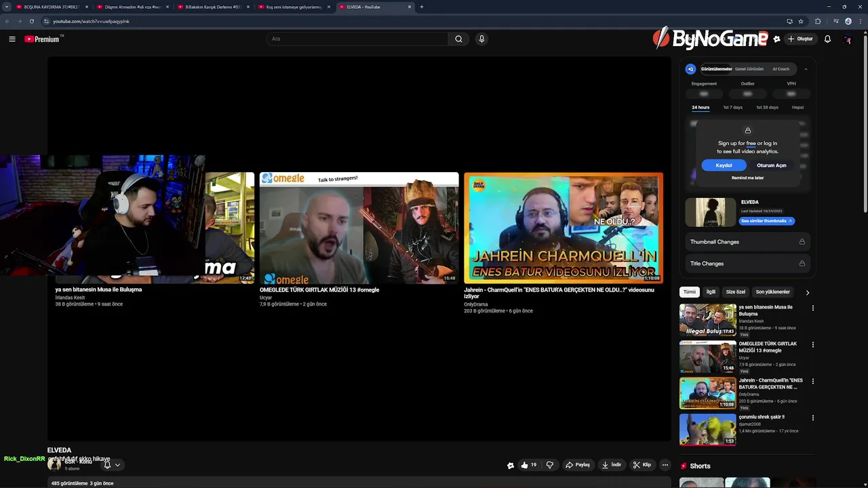Dislike the video with thumbs down
Screen dimensions: 868x488
550,465
